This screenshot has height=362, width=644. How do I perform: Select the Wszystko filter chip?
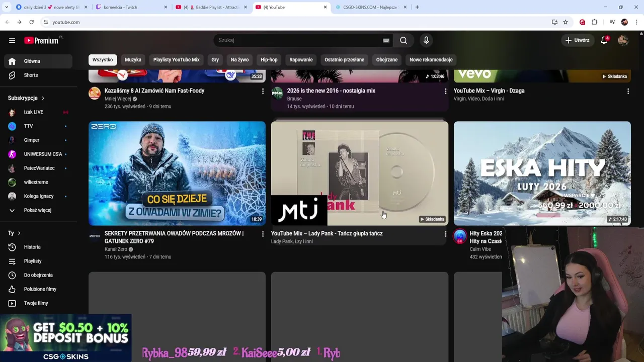103,60
